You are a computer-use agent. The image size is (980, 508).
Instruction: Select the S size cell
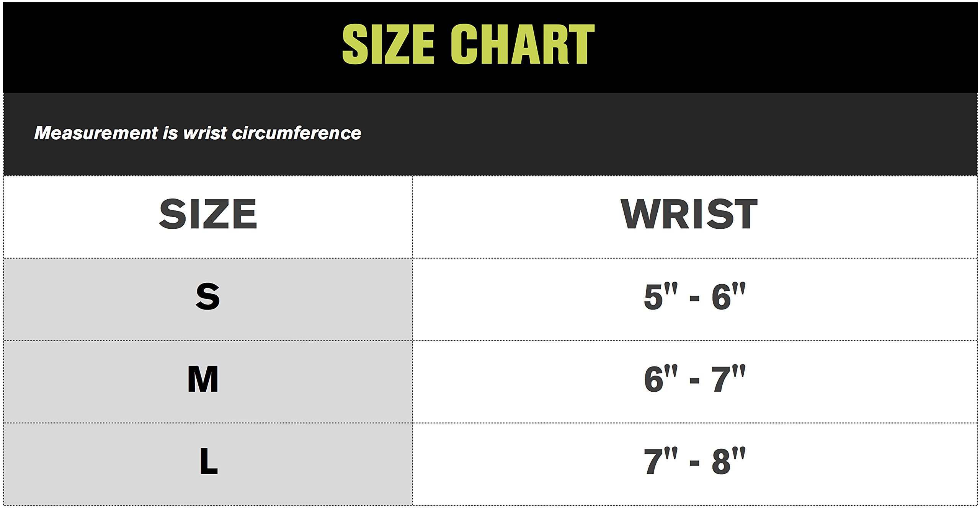point(208,296)
